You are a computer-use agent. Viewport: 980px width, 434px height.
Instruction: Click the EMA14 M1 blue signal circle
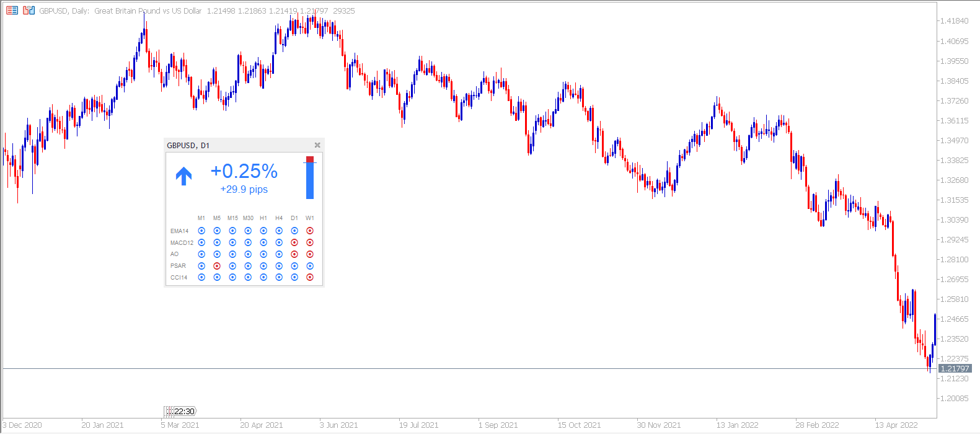(x=201, y=231)
